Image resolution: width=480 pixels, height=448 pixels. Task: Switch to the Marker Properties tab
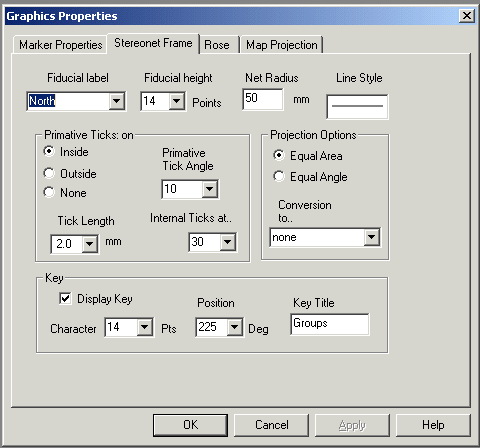60,45
